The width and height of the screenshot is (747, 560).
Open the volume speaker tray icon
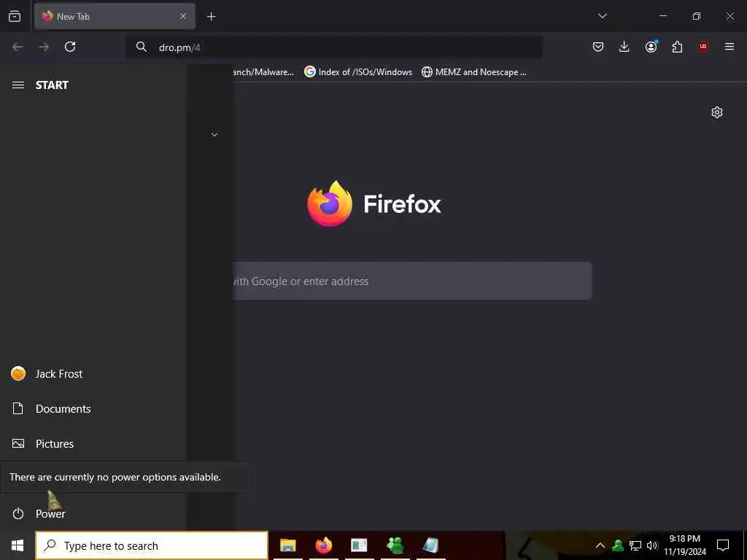point(651,545)
